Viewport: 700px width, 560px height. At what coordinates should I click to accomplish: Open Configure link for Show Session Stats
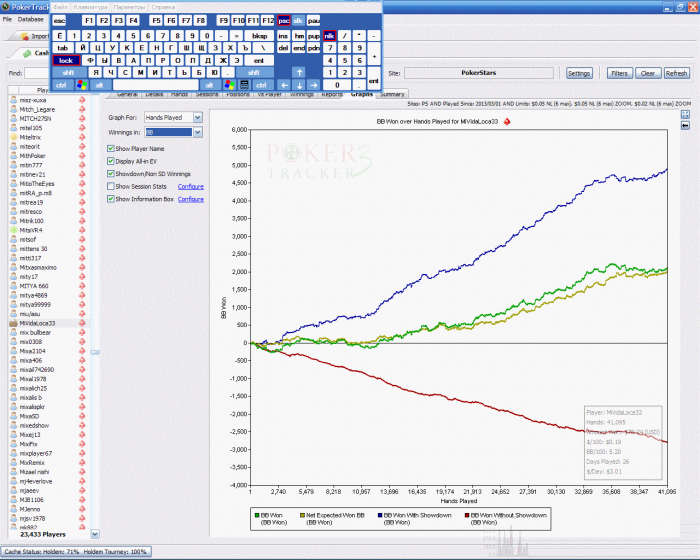point(191,186)
